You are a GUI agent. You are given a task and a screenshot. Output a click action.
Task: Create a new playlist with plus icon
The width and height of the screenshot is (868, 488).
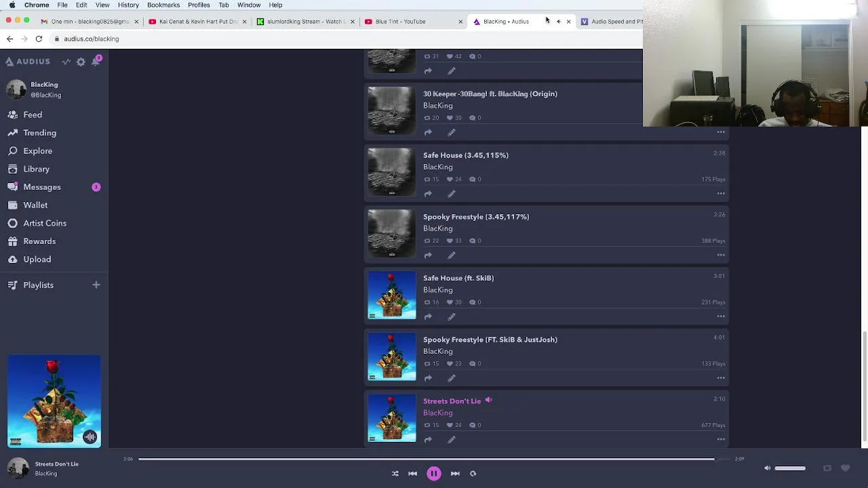[x=96, y=285]
